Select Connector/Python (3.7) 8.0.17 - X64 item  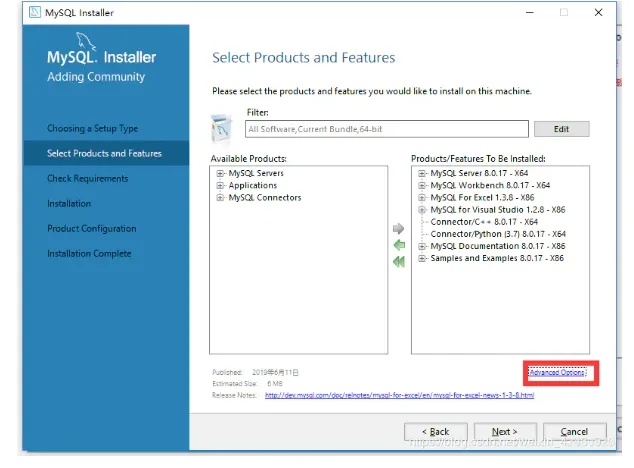498,234
